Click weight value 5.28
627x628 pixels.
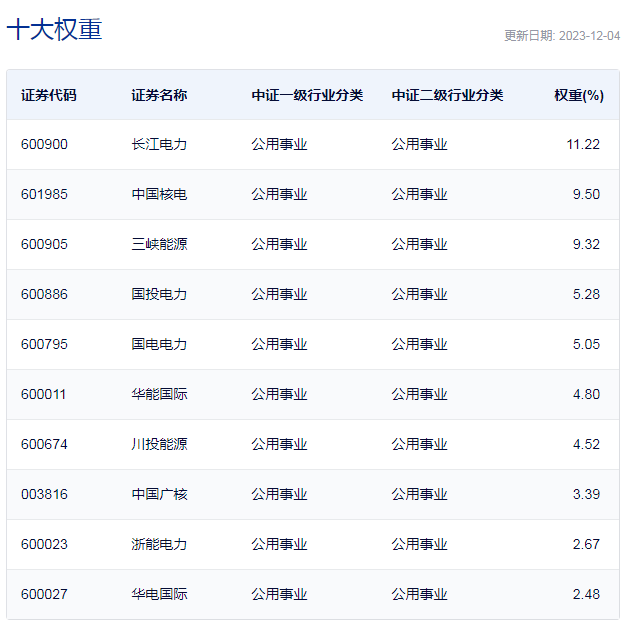point(587,294)
